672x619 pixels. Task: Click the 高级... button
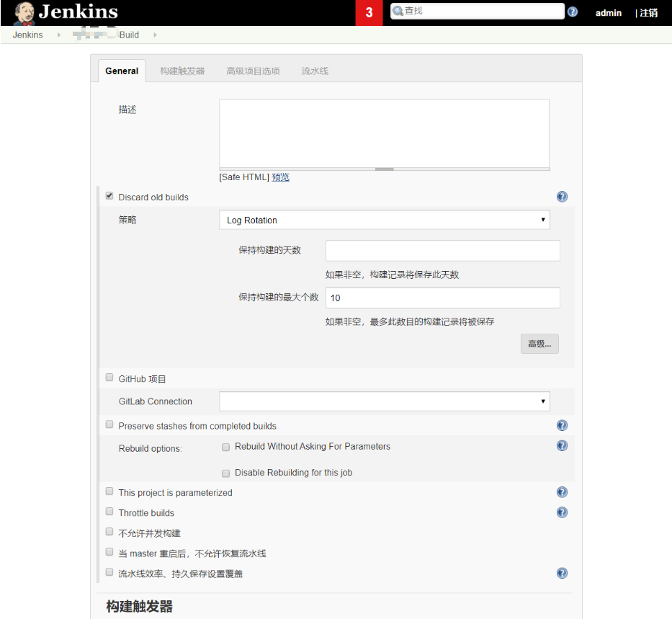point(539,344)
